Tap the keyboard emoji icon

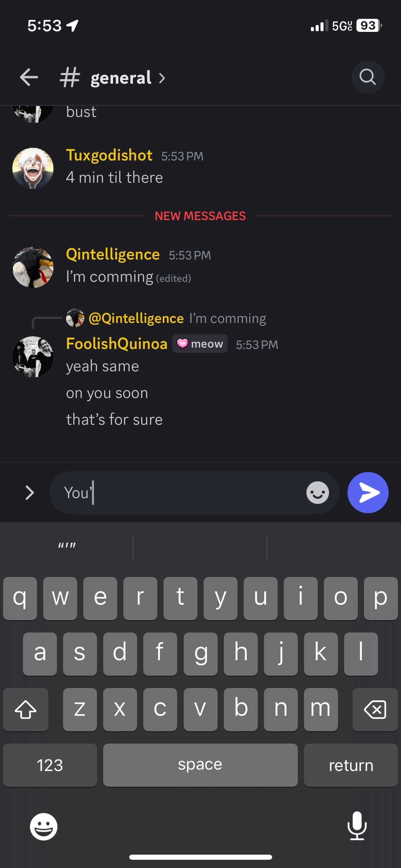44,827
